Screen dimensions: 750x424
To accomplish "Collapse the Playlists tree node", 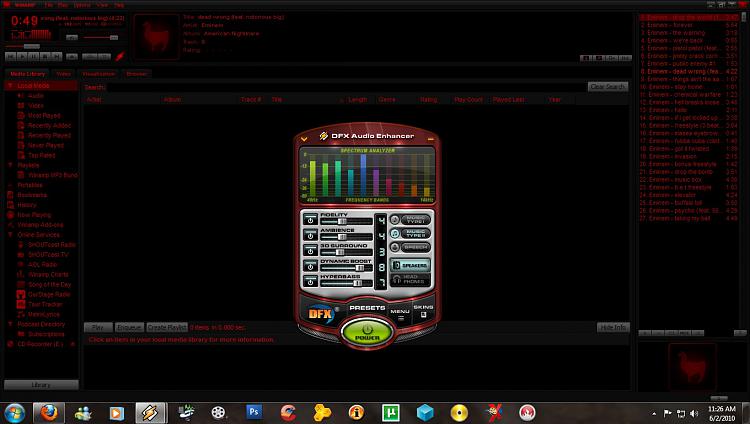I will click(x=10, y=165).
